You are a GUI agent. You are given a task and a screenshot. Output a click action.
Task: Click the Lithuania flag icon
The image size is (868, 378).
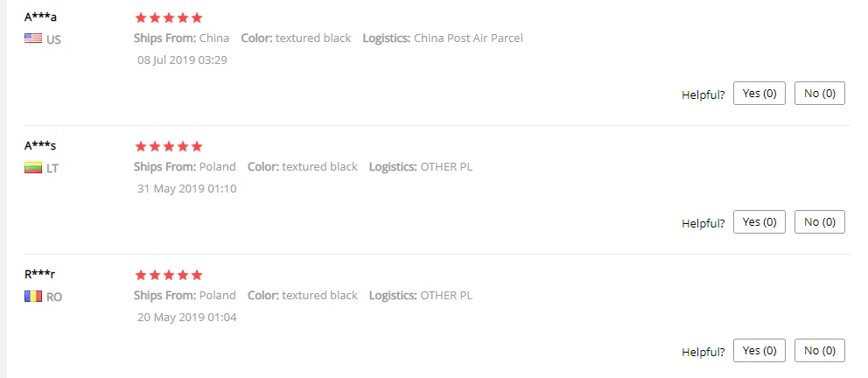coord(33,168)
